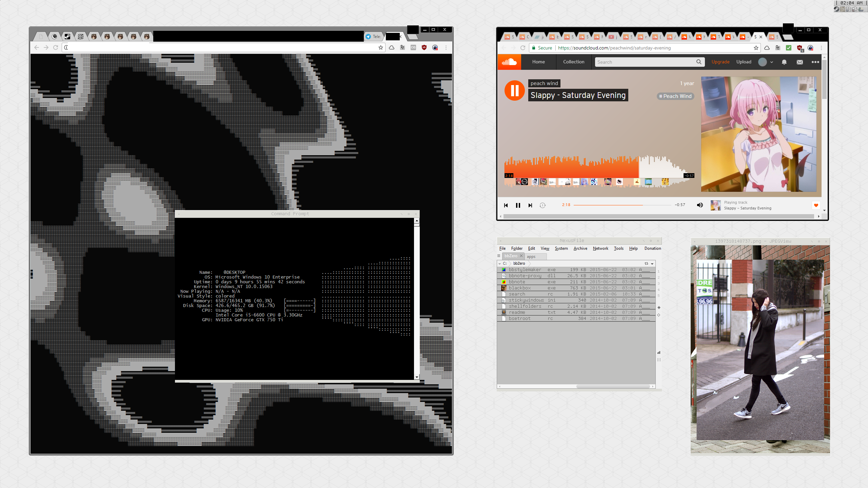
Task: Open SoundCloud messages envelope icon
Action: tap(800, 62)
